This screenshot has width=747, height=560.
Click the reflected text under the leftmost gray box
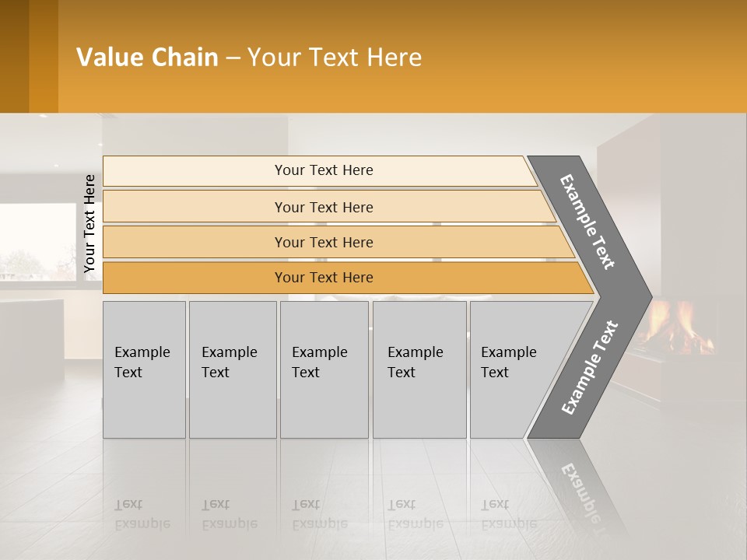[x=142, y=514]
